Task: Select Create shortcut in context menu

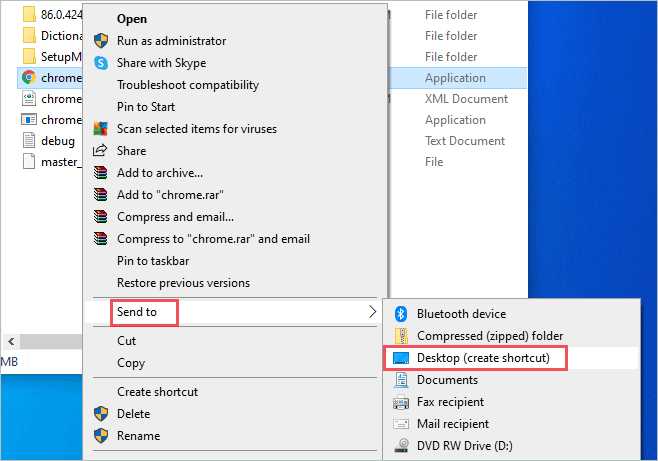Action: click(x=157, y=392)
